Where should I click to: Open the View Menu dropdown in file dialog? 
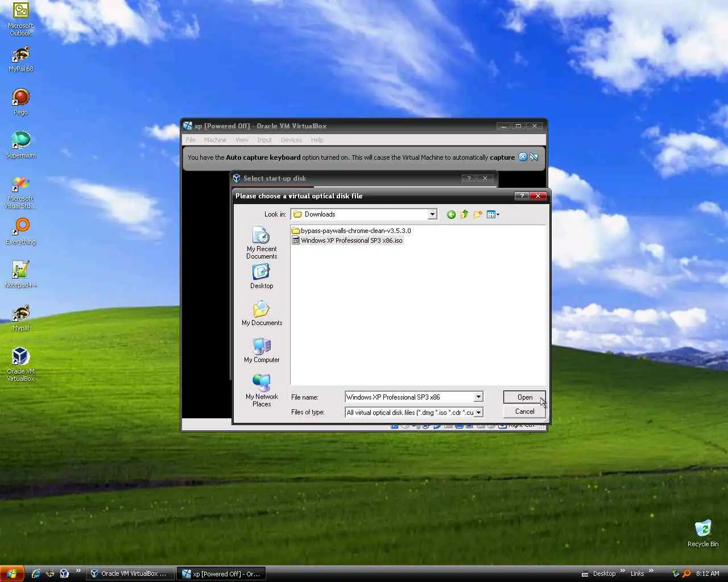click(x=493, y=214)
